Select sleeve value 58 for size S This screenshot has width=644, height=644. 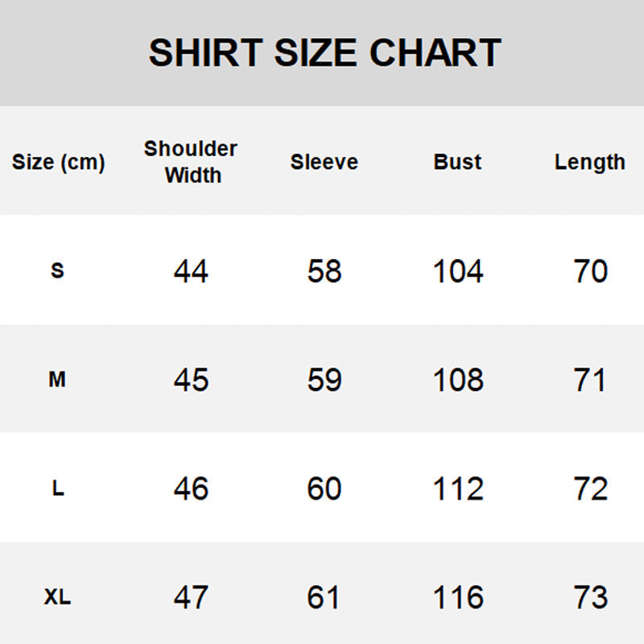coord(324,271)
